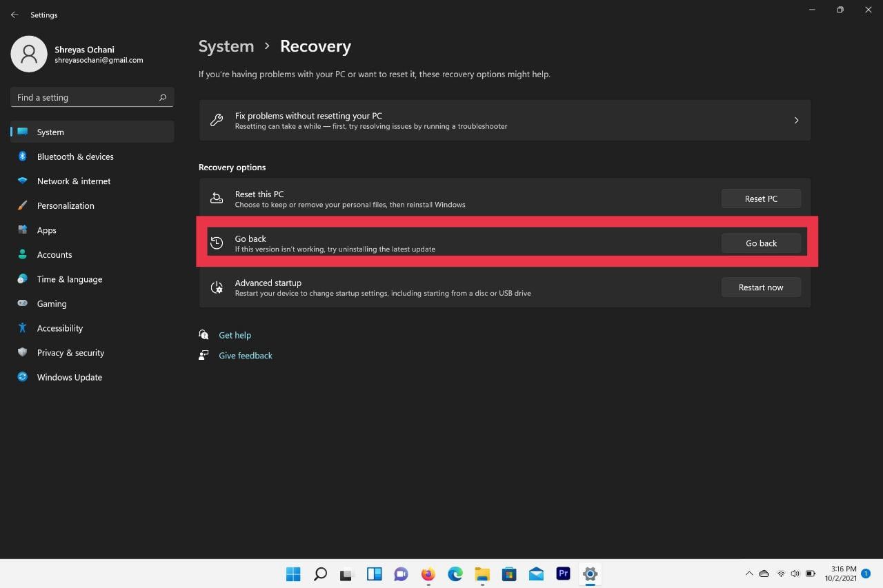The image size is (883, 588).
Task: Show hidden system tray icons
Action: [x=749, y=574]
